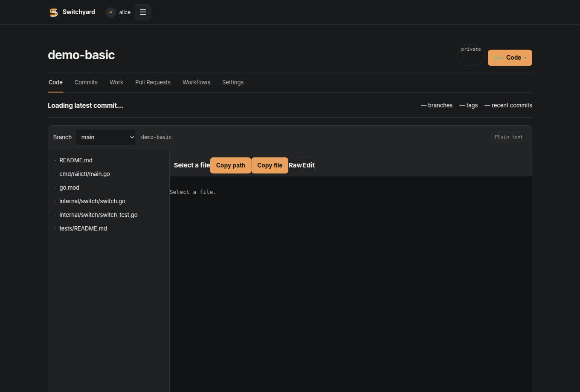Screen dimensions: 580x392
Task: Click the alice username
Action: coord(125,12)
